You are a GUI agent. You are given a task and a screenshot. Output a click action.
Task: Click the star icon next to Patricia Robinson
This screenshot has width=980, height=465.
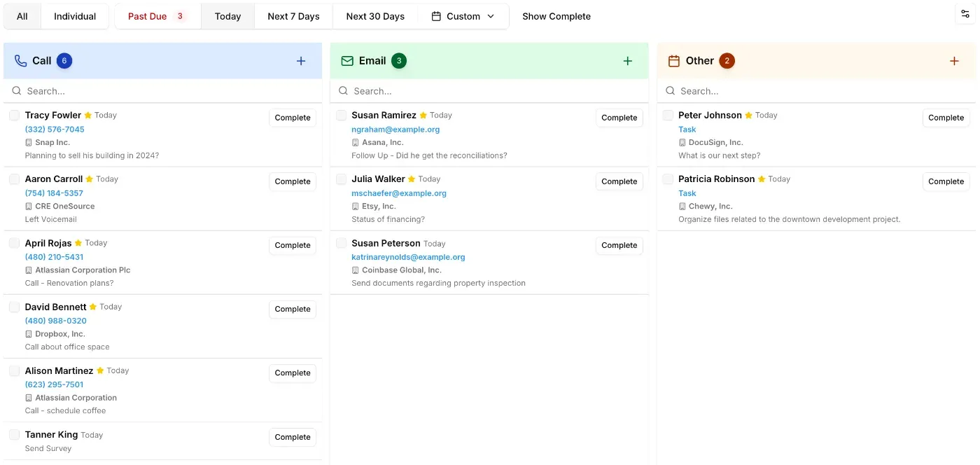coord(762,179)
